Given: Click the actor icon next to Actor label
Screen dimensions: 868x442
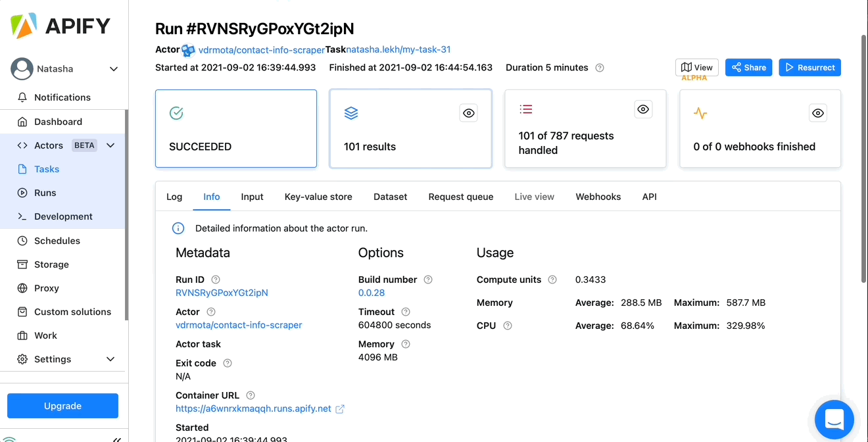Looking at the screenshot, I should pyautogui.click(x=189, y=50).
